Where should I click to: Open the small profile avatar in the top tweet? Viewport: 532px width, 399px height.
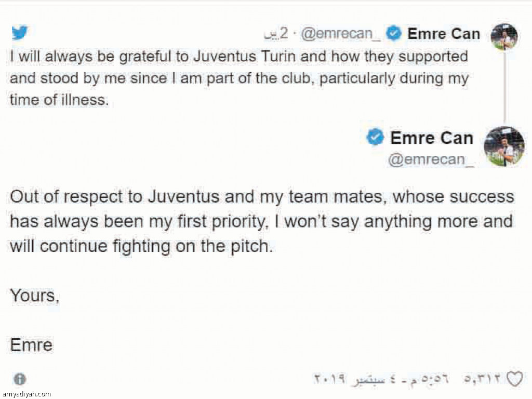(504, 37)
